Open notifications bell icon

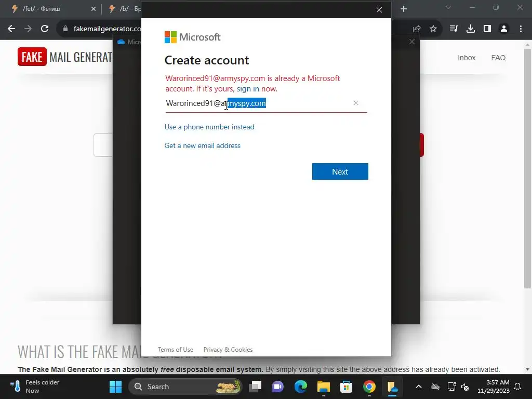click(x=518, y=387)
